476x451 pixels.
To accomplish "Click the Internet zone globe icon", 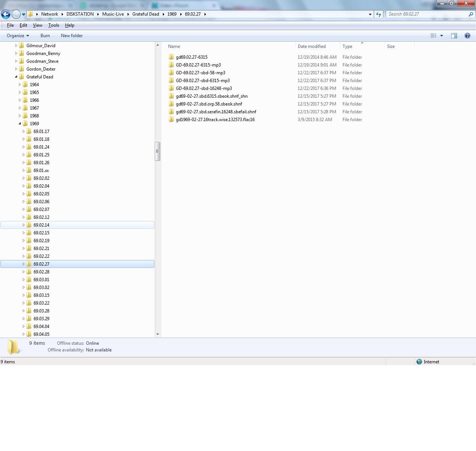I will click(419, 362).
